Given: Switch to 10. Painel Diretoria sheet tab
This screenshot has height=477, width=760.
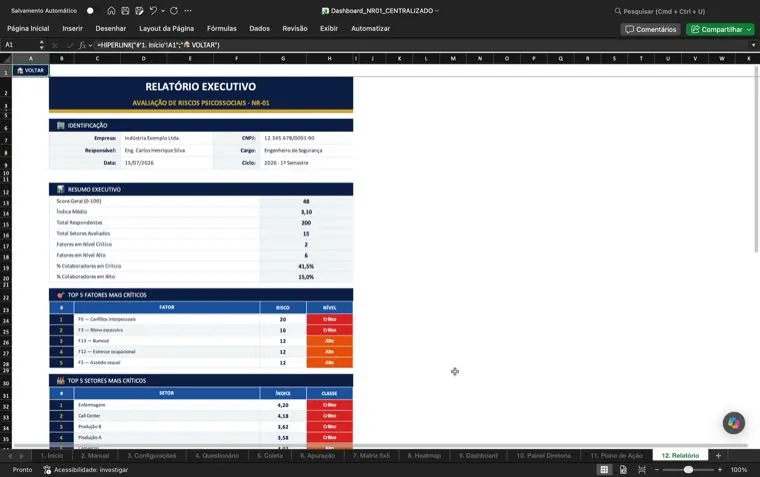Looking at the screenshot, I should (543, 456).
